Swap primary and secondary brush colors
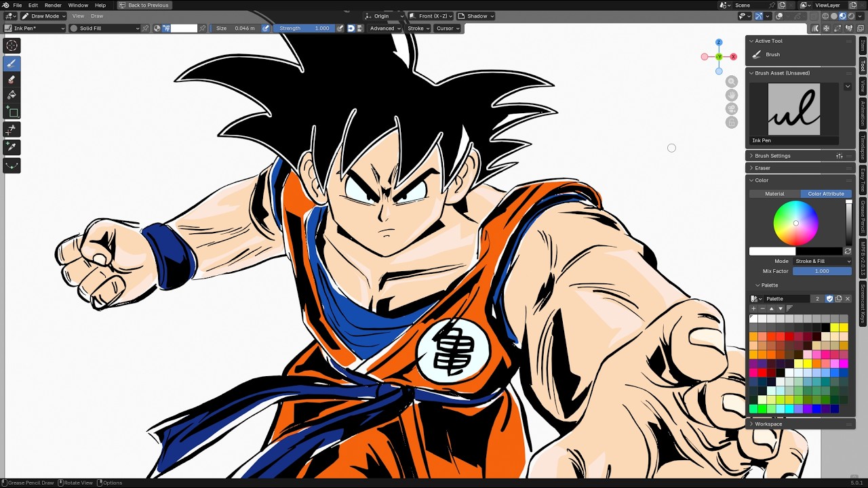The height and width of the screenshot is (488, 868). 848,251
